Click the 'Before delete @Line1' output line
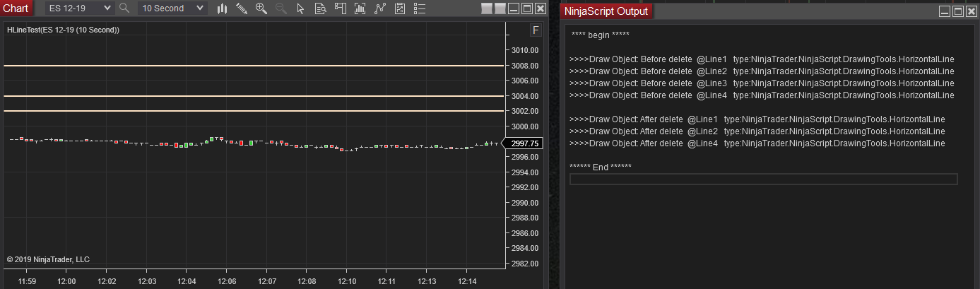 [x=762, y=59]
